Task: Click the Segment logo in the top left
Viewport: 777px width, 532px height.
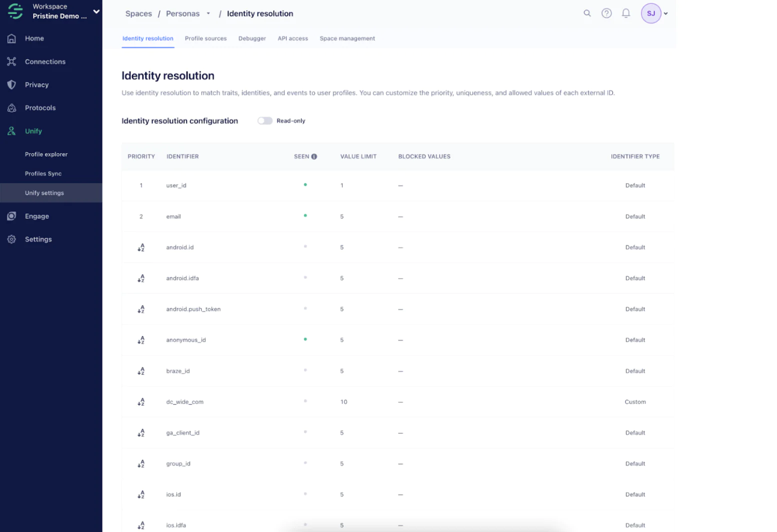Action: [14, 11]
